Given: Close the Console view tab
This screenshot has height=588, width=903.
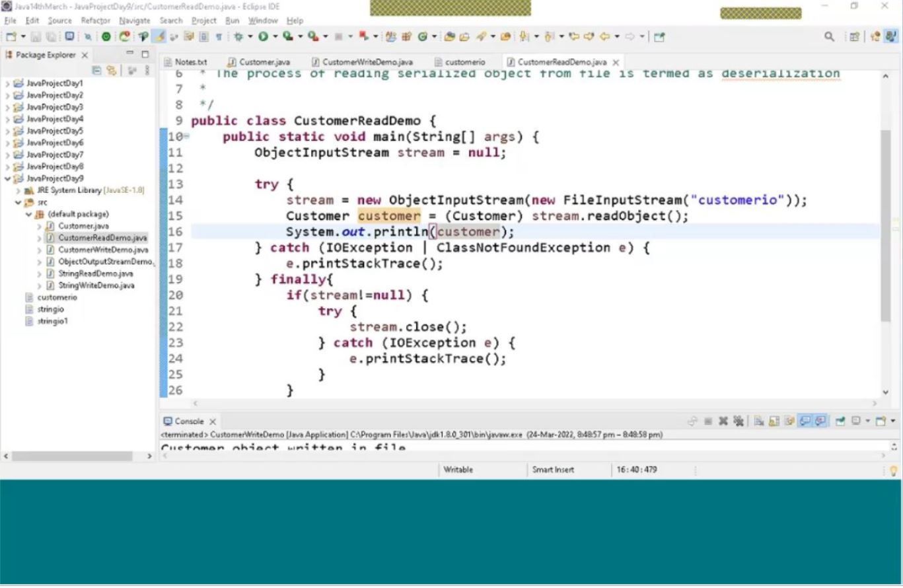Looking at the screenshot, I should pyautogui.click(x=213, y=422).
